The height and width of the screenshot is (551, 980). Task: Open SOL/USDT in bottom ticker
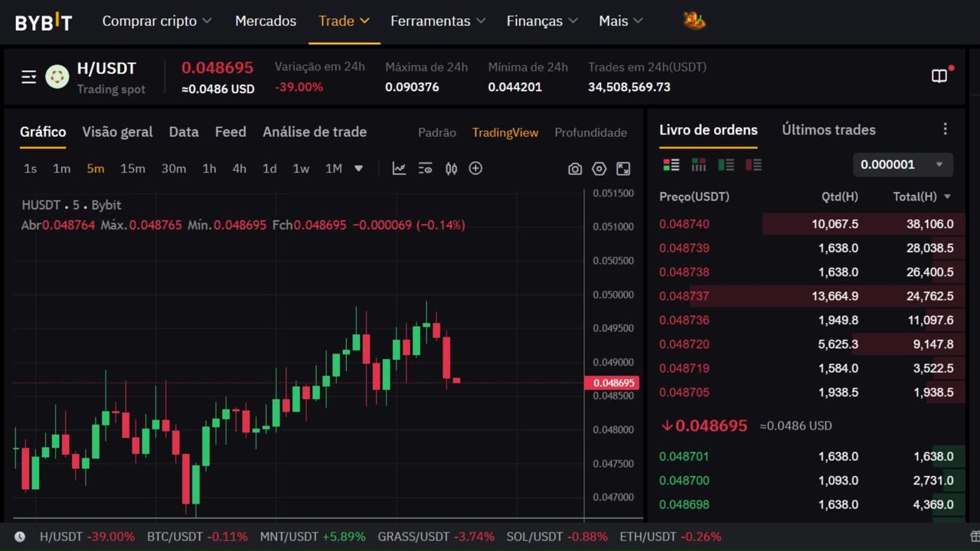[557, 536]
